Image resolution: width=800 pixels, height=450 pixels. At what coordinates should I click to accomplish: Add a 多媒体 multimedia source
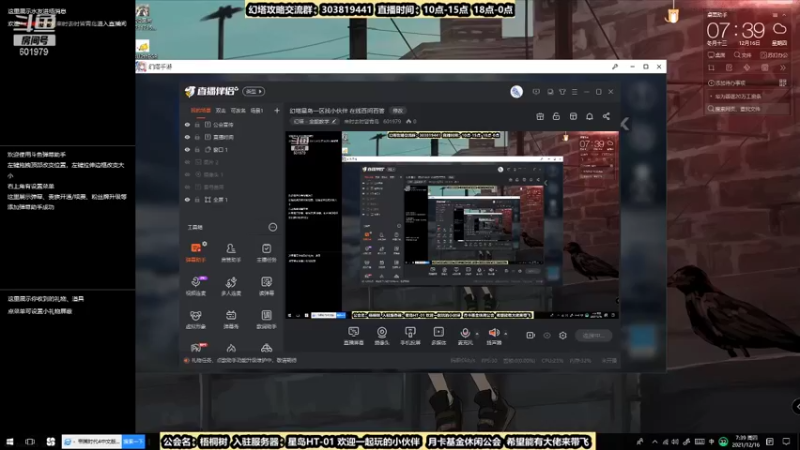point(439,336)
